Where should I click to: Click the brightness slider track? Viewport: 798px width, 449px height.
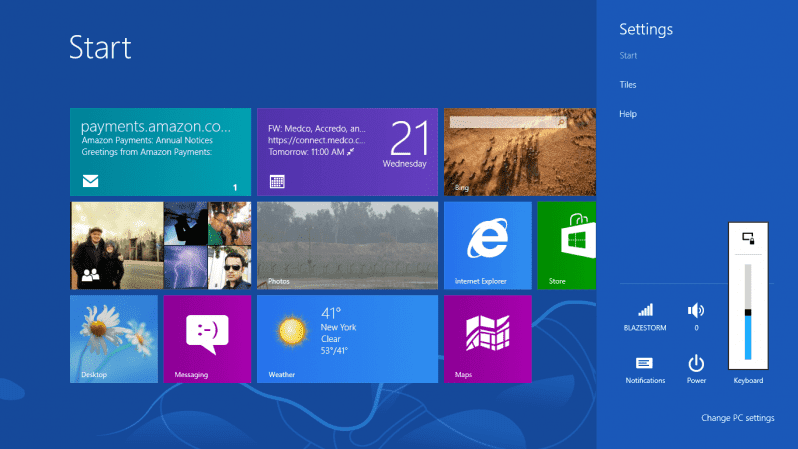pyautogui.click(x=748, y=312)
